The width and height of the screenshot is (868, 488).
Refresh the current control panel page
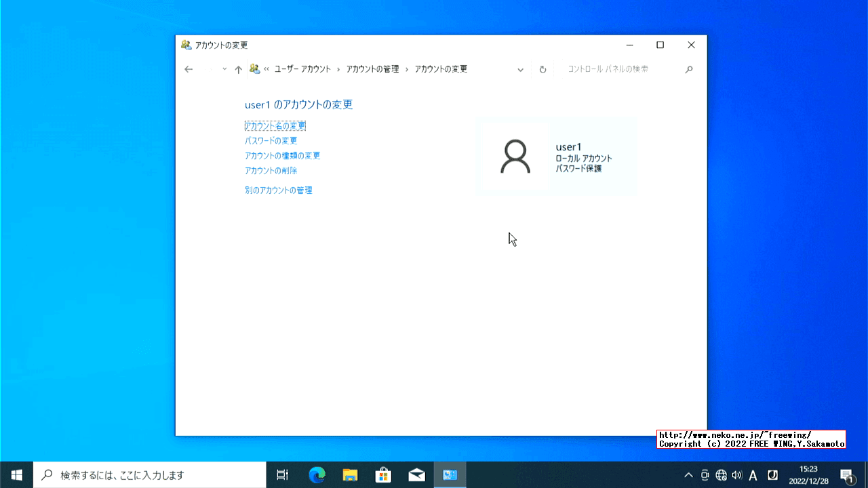(542, 69)
